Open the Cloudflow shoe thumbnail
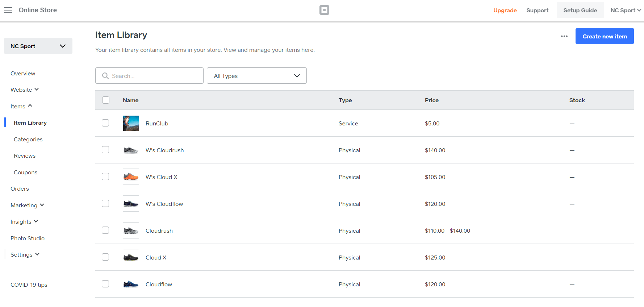Viewport: 644px width, 307px height. (131, 284)
